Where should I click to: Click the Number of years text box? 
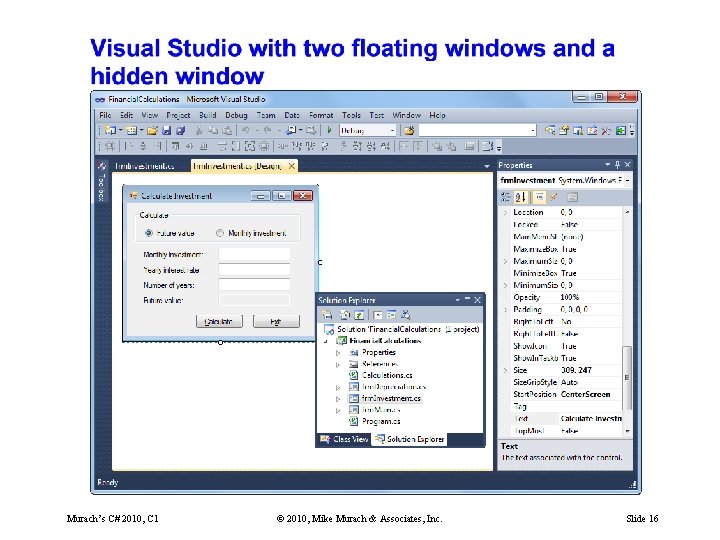pos(254,285)
